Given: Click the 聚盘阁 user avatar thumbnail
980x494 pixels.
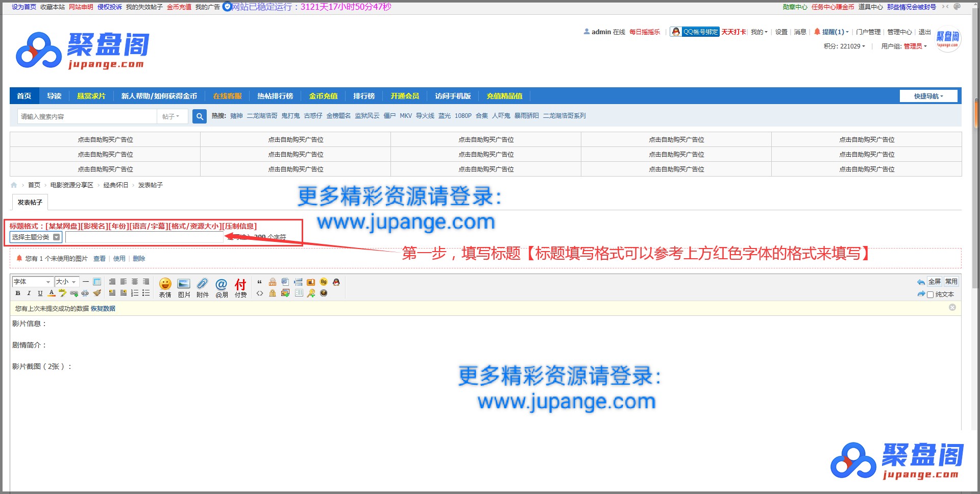Looking at the screenshot, I should point(948,39).
